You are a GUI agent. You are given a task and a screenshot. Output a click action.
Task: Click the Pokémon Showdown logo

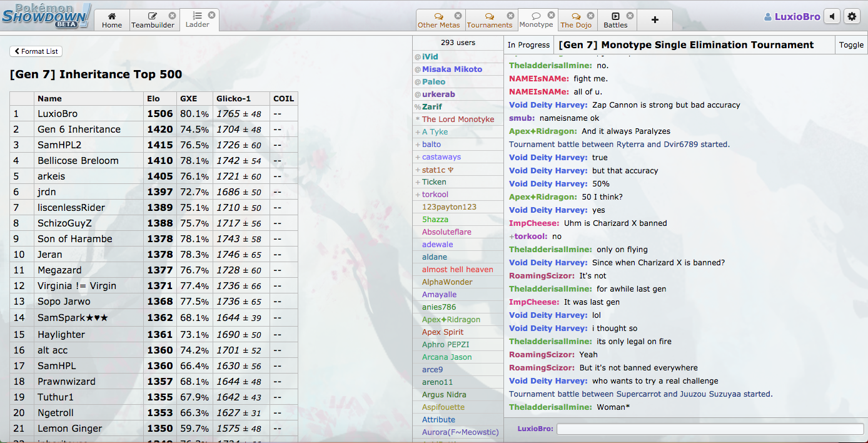tap(46, 15)
